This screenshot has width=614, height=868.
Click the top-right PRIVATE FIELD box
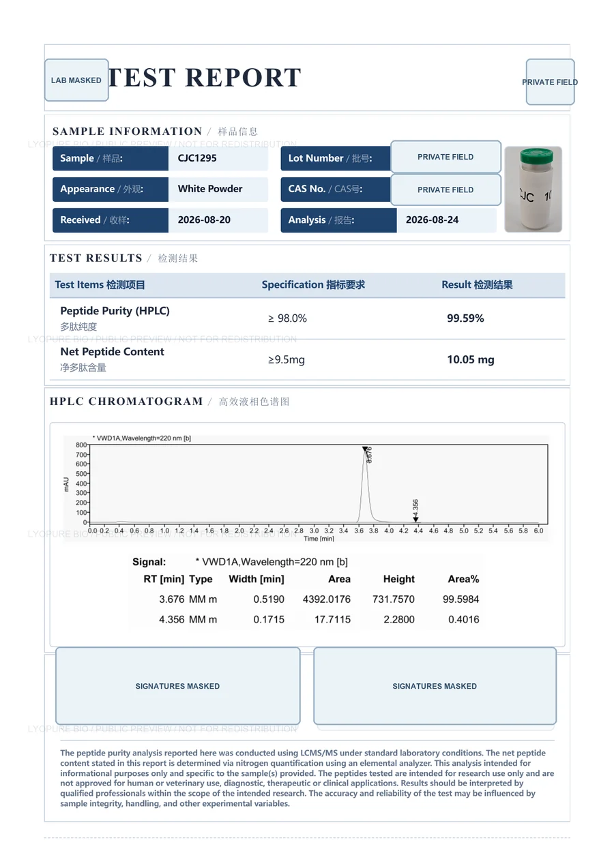coord(550,82)
